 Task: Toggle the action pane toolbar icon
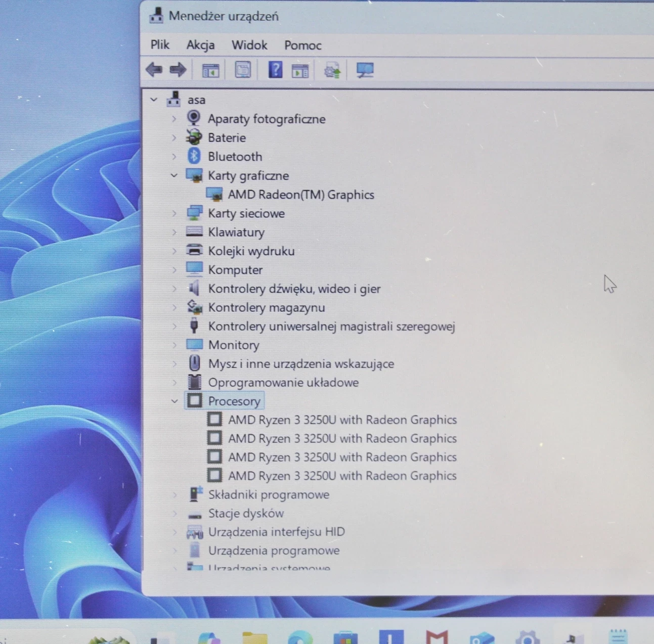point(300,70)
